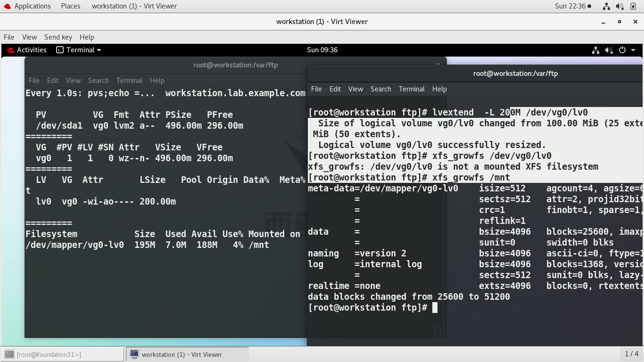Image resolution: width=644 pixels, height=362 pixels.
Task: Open Help menu in right terminal
Action: [439, 89]
